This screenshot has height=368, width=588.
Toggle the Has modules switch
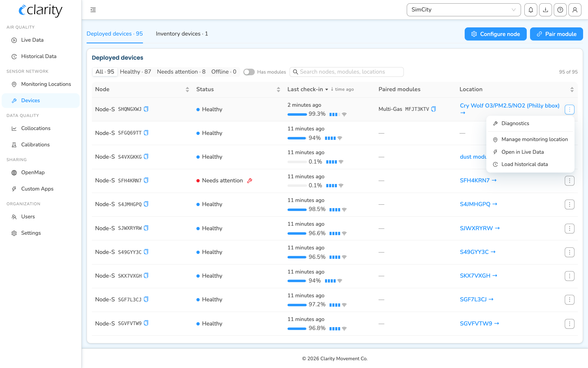(x=249, y=72)
